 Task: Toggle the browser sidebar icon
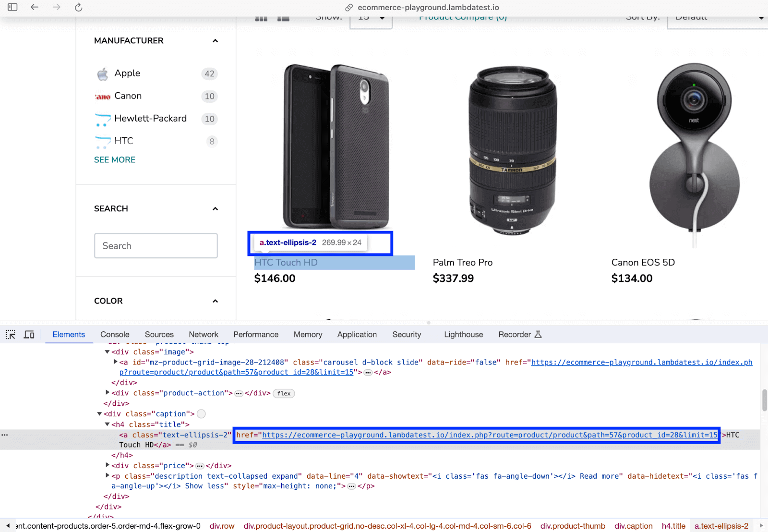point(12,7)
